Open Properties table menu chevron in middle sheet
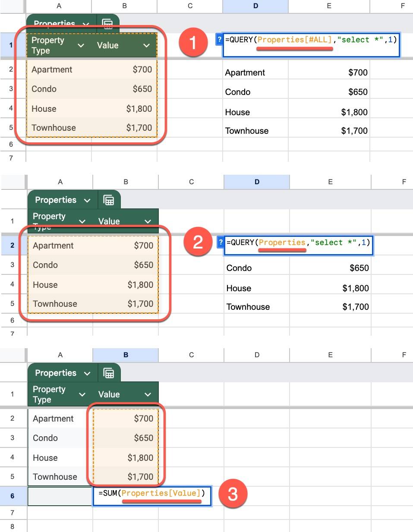Image resolution: width=413 pixels, height=532 pixels. tap(87, 201)
